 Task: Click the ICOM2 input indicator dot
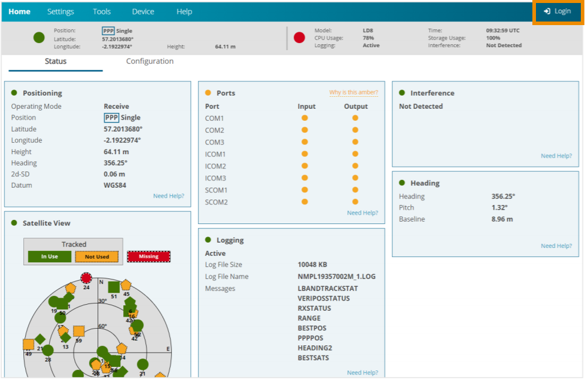pos(305,166)
